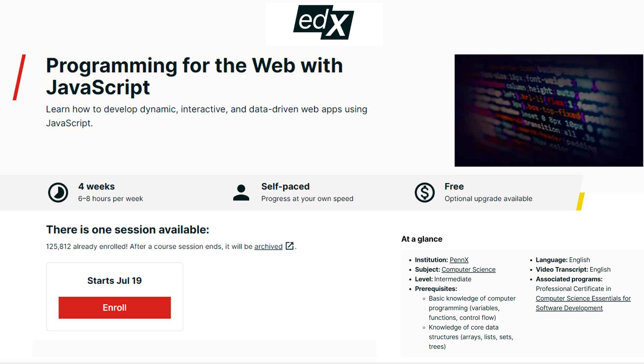This screenshot has height=364, width=644.
Task: Open the PennX institution link
Action: pyautogui.click(x=459, y=260)
